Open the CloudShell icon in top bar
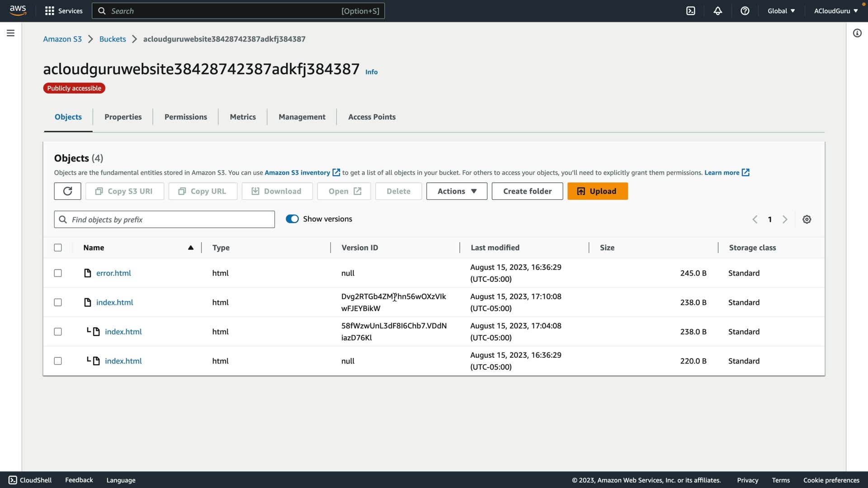The width and height of the screenshot is (868, 488). click(691, 11)
